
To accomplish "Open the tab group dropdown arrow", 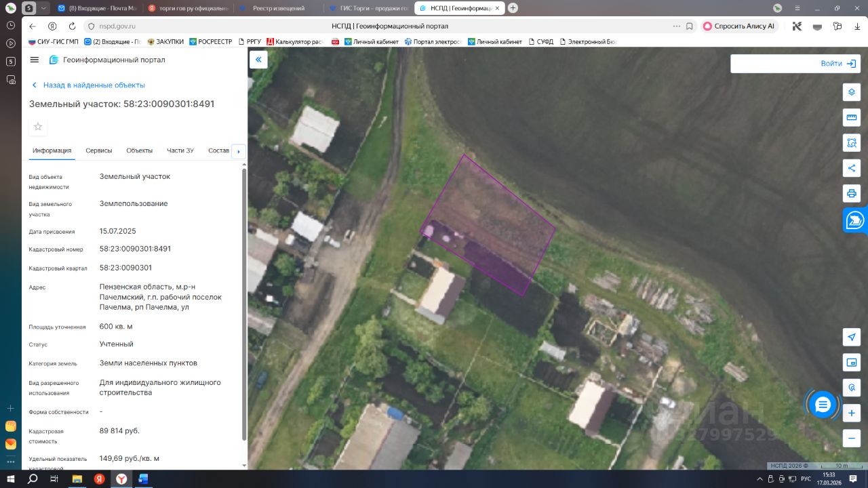I will click(44, 8).
